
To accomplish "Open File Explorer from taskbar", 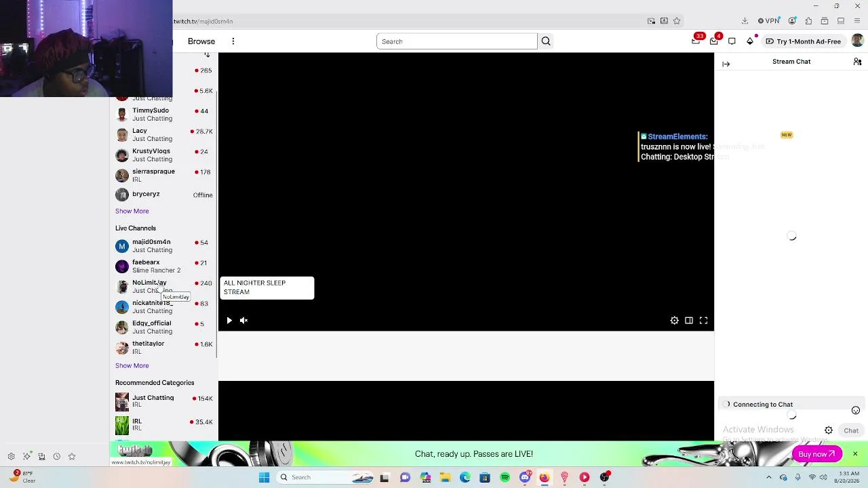I will 445,477.
